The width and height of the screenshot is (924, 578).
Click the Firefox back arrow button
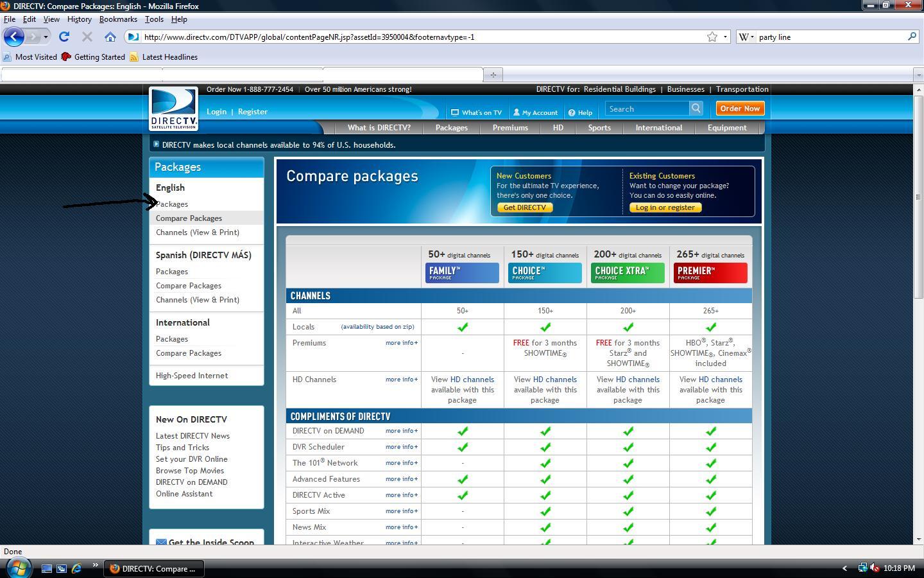tap(13, 37)
